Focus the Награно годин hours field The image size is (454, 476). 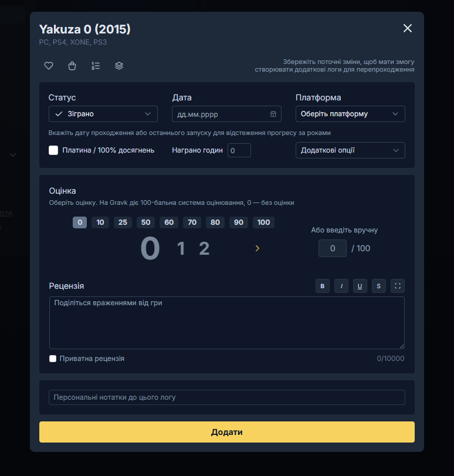click(239, 150)
